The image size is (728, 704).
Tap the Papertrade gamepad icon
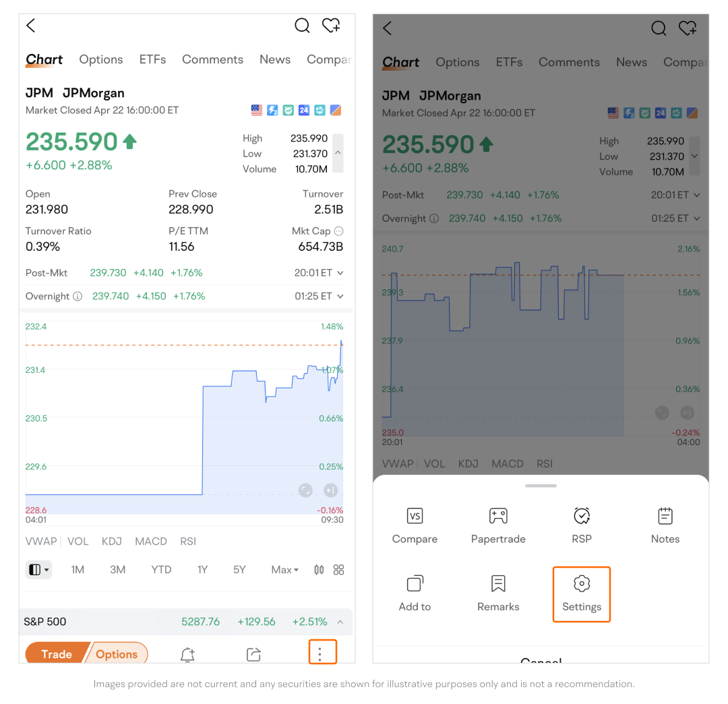pyautogui.click(x=498, y=517)
